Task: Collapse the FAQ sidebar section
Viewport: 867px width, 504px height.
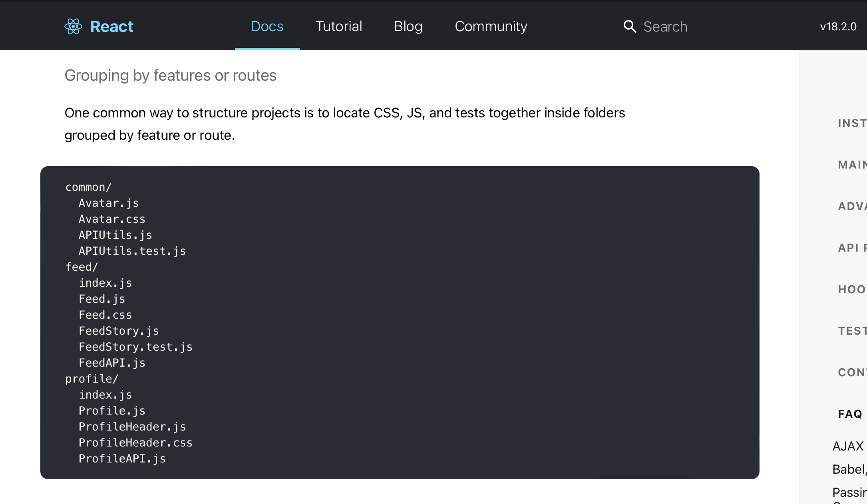Action: (x=850, y=414)
